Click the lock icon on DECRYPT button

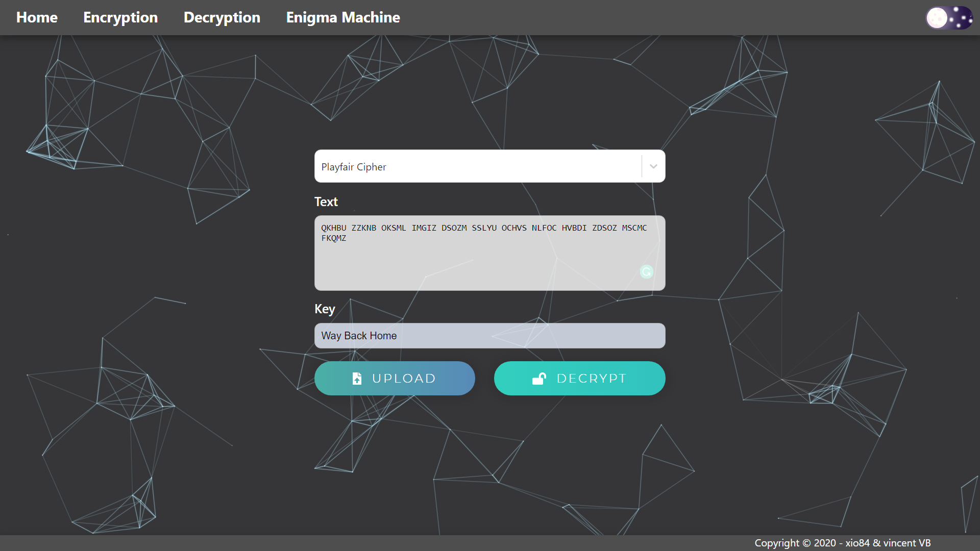click(538, 378)
